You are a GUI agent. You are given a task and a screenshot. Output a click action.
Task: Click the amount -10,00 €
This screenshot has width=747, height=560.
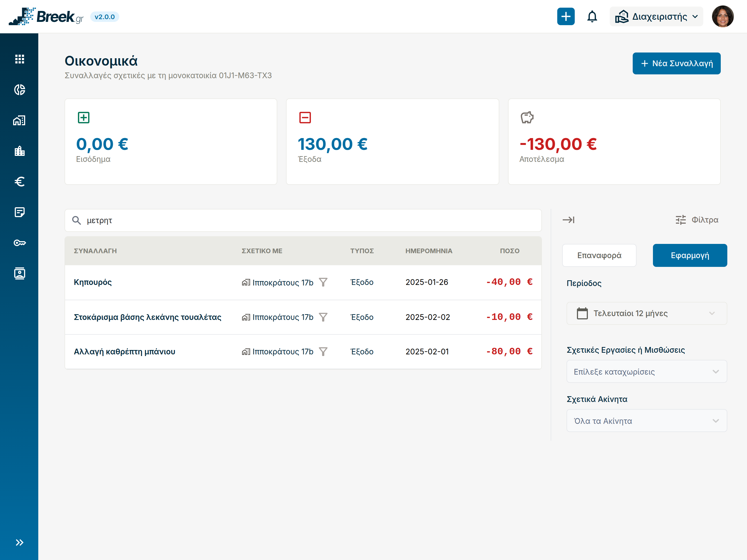pos(509,317)
